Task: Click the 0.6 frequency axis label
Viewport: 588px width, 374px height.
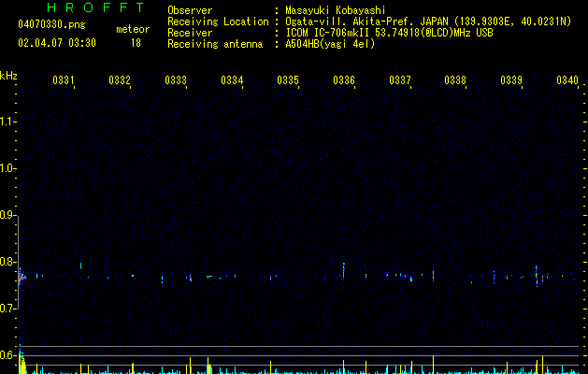Action: coord(7,355)
